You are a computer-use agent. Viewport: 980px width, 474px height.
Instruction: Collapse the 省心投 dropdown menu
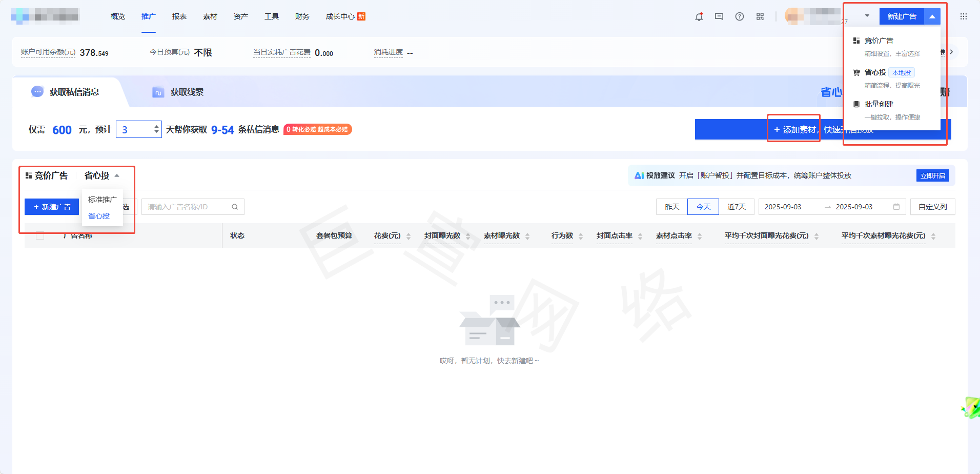tap(117, 175)
